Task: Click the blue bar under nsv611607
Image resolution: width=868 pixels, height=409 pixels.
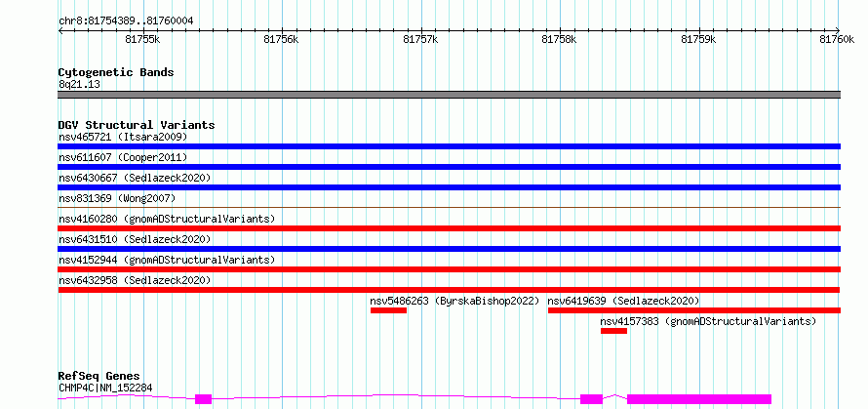Action: coord(449,167)
